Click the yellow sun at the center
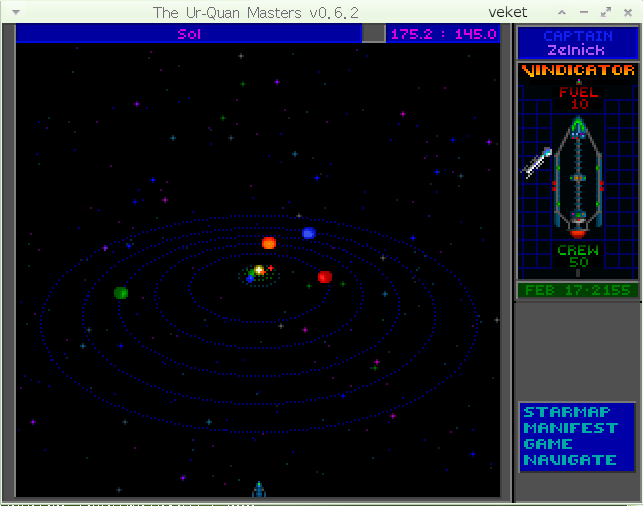The image size is (643, 506). 259,270
